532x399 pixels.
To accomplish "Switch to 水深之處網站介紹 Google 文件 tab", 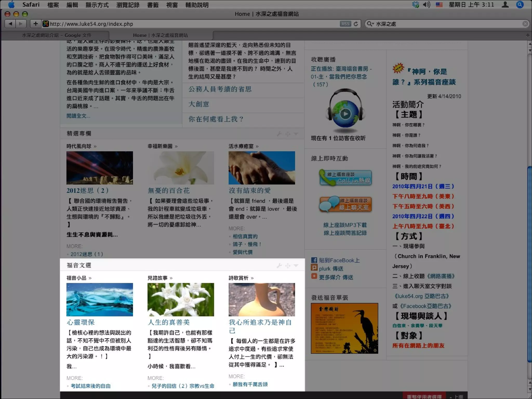I will tap(56, 35).
